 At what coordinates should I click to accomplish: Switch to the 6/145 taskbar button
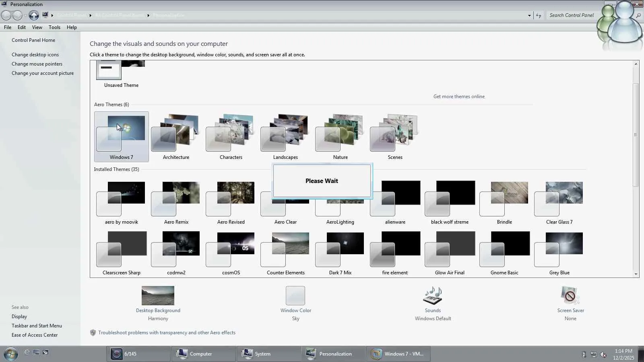(138, 354)
